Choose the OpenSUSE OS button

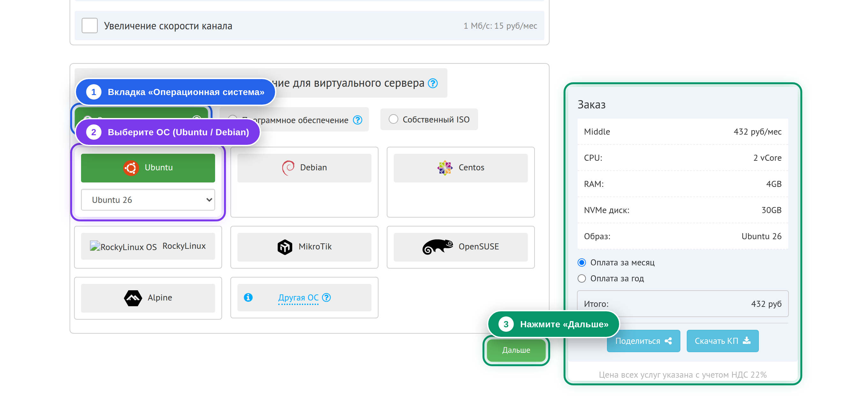point(460,247)
